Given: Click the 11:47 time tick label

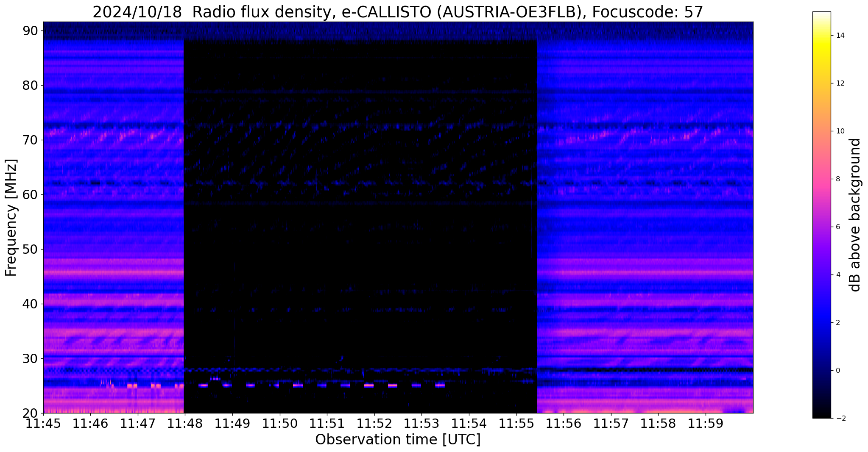Looking at the screenshot, I should 138,424.
